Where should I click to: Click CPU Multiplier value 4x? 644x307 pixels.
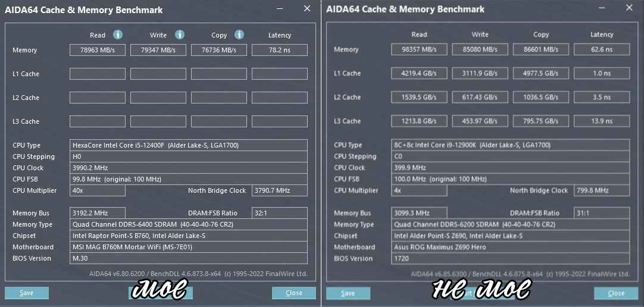[420, 190]
